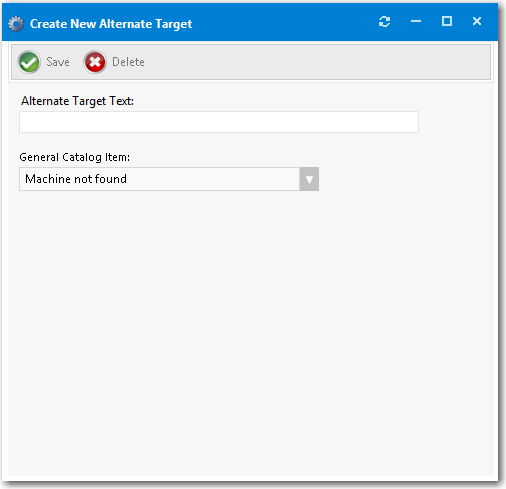Click empty title bar space left of refresh icon
506x489 pixels.
pos(283,23)
